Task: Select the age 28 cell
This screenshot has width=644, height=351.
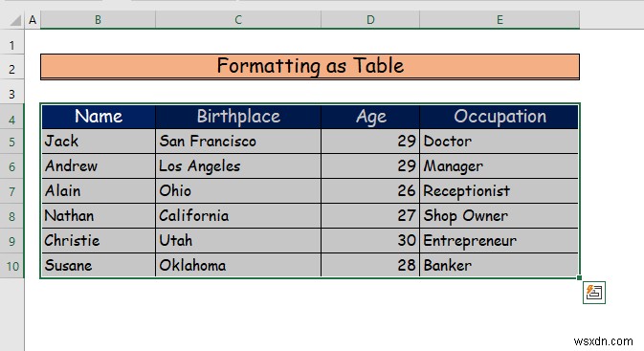Action: click(370, 265)
